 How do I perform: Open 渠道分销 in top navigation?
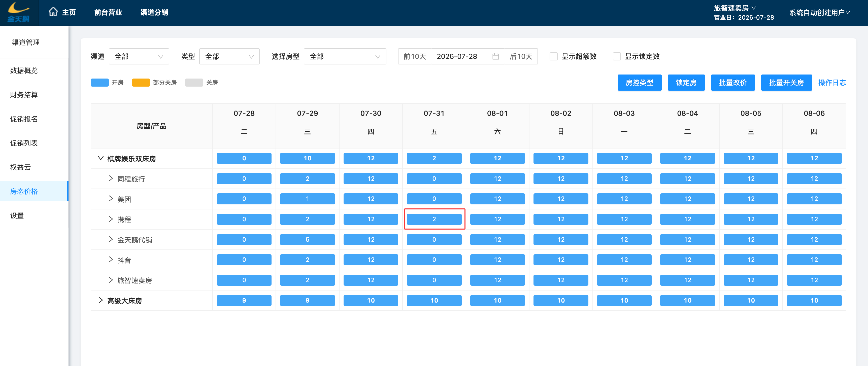(154, 12)
